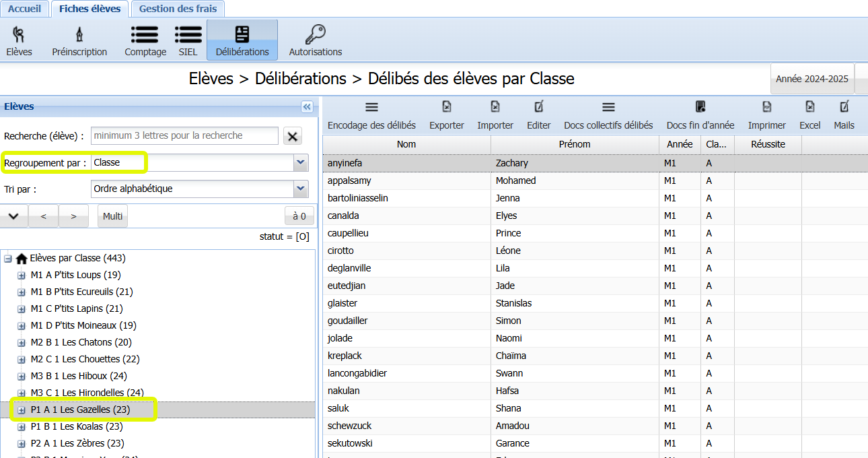Screen dimensions: 868x458
Task: Expand the M1 C P'tits Lapins node
Action: (x=22, y=309)
